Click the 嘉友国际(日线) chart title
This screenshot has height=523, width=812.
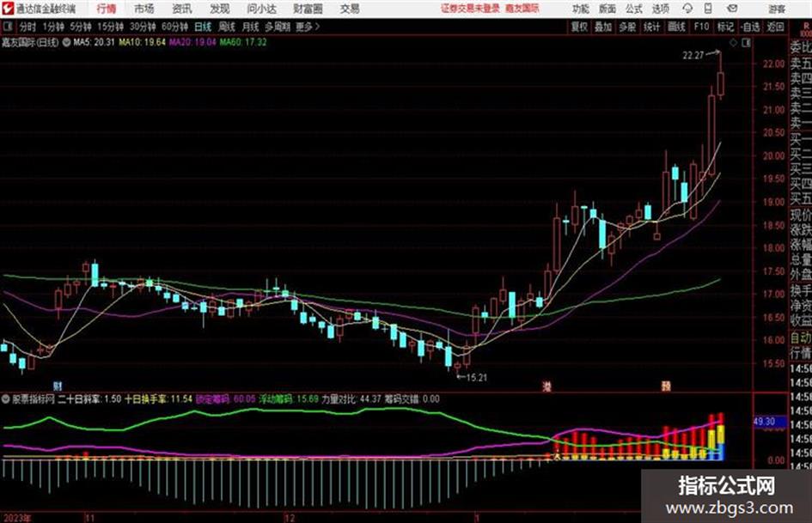[x=30, y=42]
